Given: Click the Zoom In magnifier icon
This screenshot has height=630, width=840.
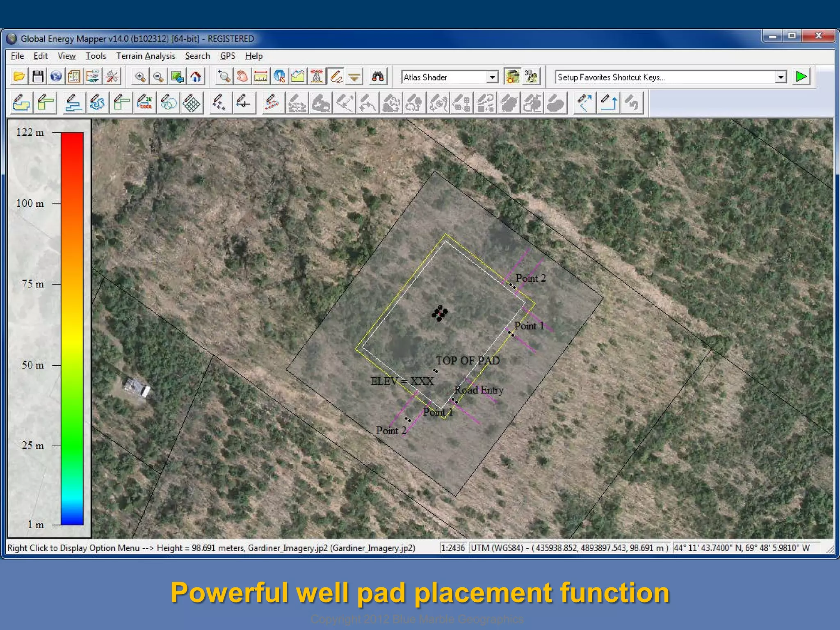Looking at the screenshot, I should click(x=140, y=77).
